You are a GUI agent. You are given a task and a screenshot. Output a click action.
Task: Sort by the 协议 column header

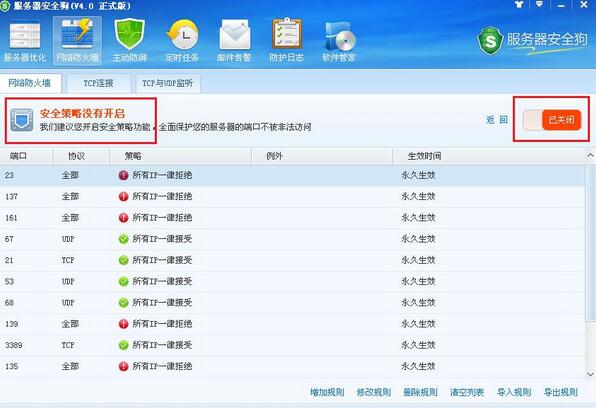pyautogui.click(x=81, y=156)
